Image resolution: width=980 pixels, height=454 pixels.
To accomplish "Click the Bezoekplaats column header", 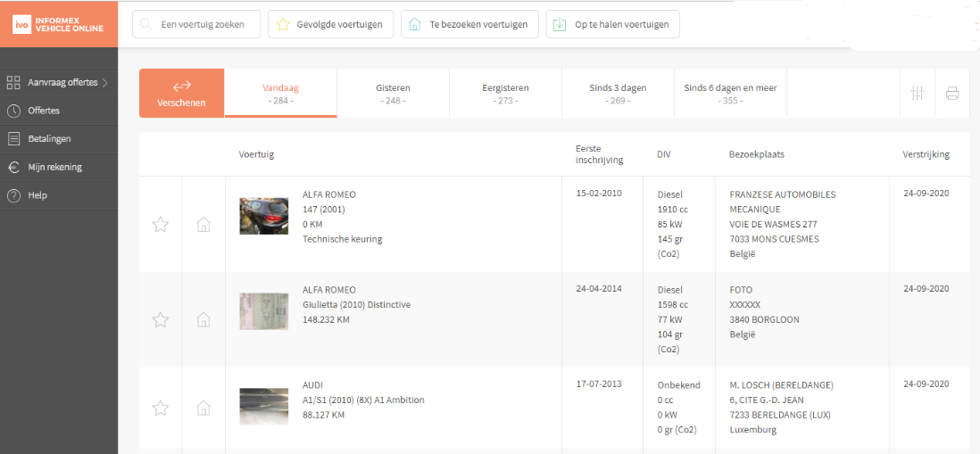I will click(x=756, y=154).
